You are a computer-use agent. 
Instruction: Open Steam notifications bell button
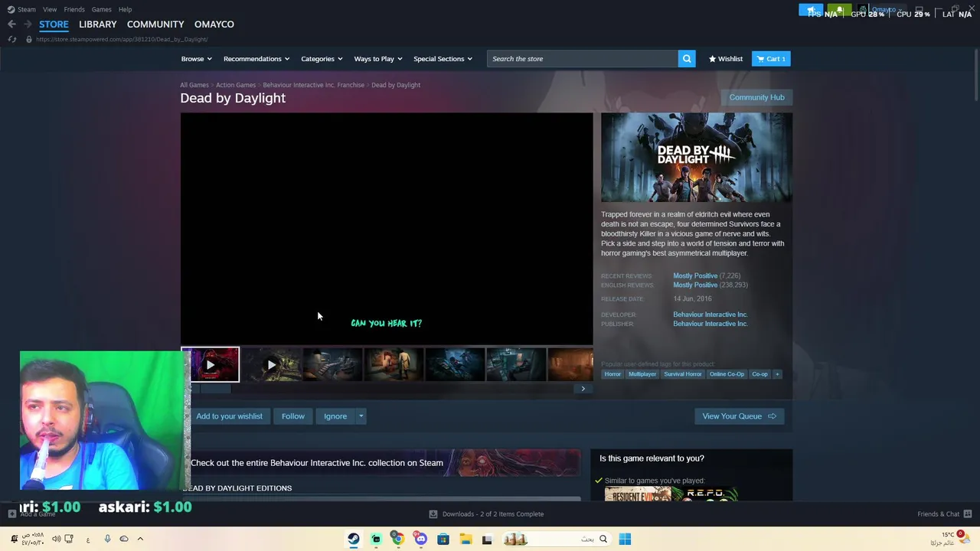(x=839, y=10)
